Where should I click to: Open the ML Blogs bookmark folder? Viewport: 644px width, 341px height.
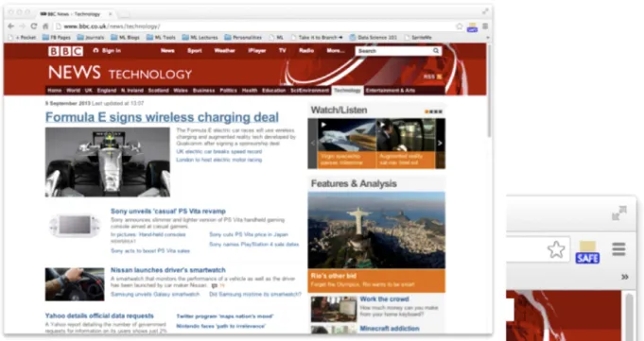(125, 38)
